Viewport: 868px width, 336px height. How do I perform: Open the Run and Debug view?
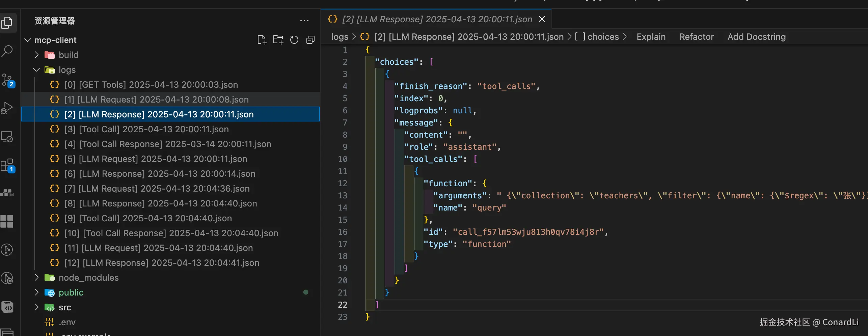tap(7, 108)
